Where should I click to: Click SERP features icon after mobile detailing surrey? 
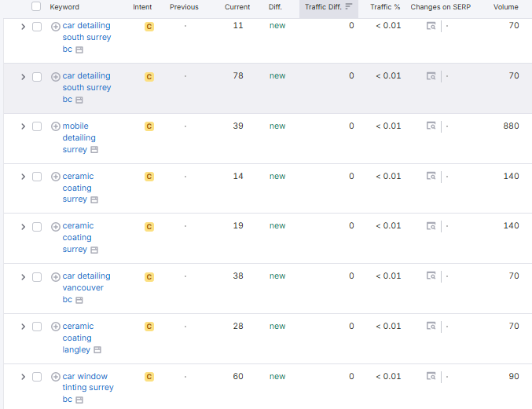pyautogui.click(x=94, y=150)
